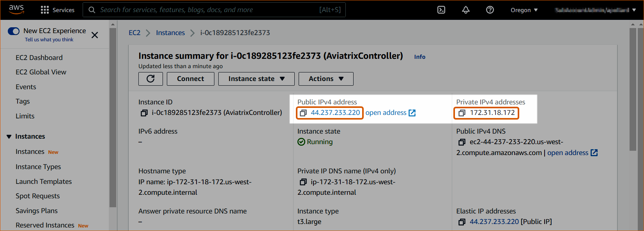This screenshot has width=644, height=231.
Task: Launch CloudShell from top bar icon
Action: point(441,10)
